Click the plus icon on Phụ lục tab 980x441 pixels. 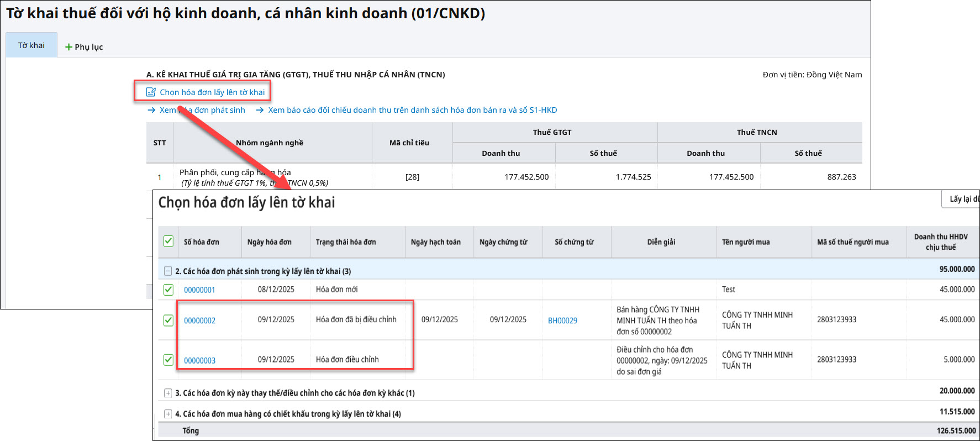click(x=69, y=47)
